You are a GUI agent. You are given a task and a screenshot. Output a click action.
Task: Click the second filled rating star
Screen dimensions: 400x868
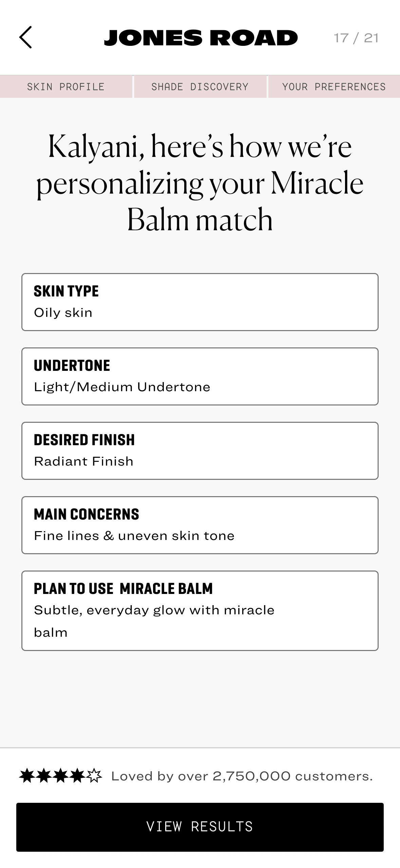[x=44, y=776]
